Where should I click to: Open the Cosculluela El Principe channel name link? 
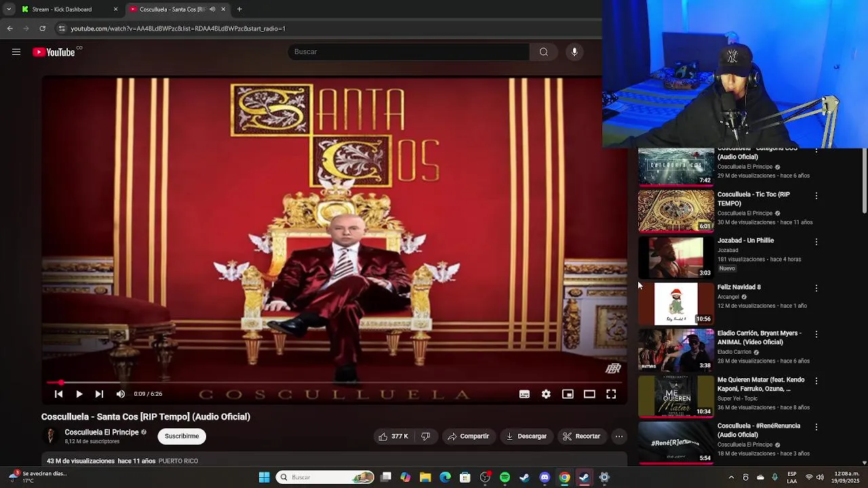(x=102, y=432)
